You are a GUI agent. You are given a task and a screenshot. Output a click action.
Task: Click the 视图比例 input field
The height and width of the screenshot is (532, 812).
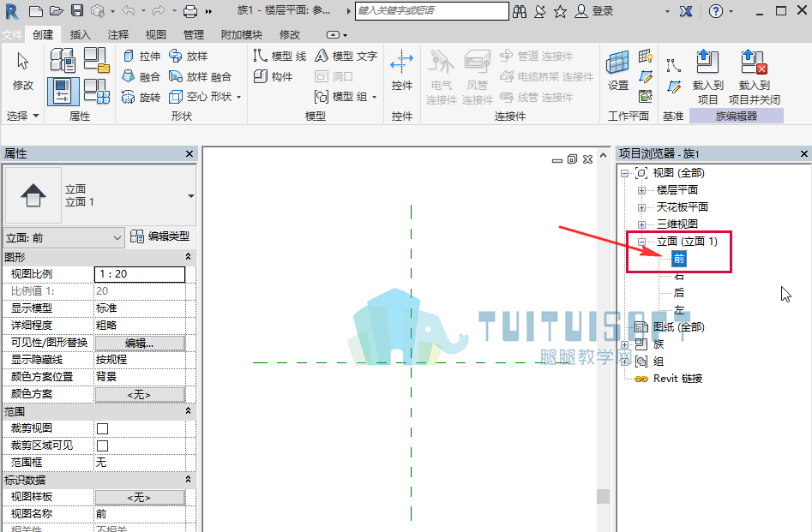[139, 274]
